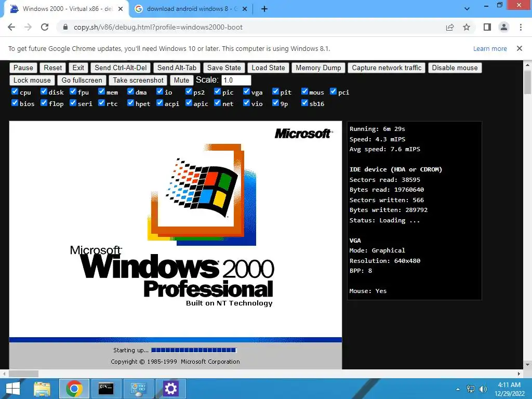Click Take screenshot button
Viewport: 532px width, 399px height.
[x=138, y=81]
